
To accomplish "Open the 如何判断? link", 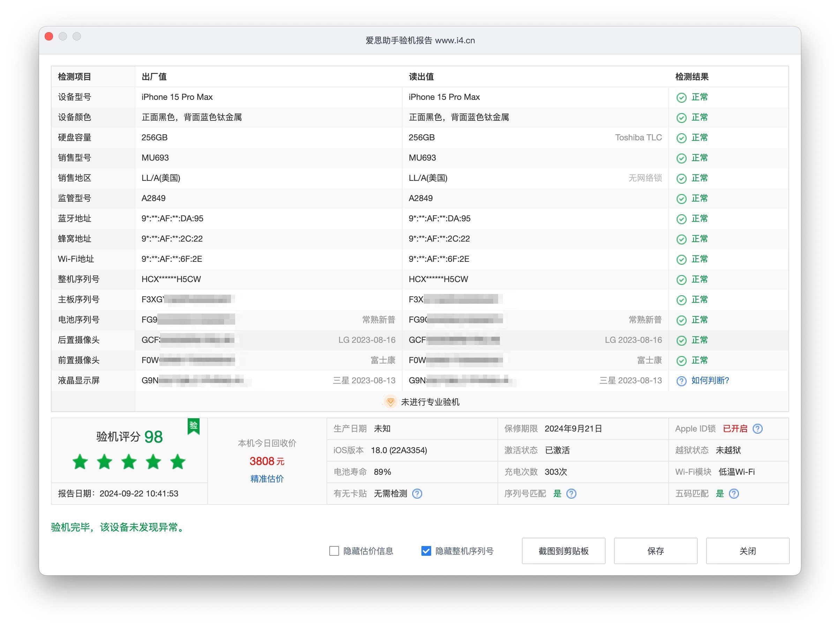I will (710, 380).
